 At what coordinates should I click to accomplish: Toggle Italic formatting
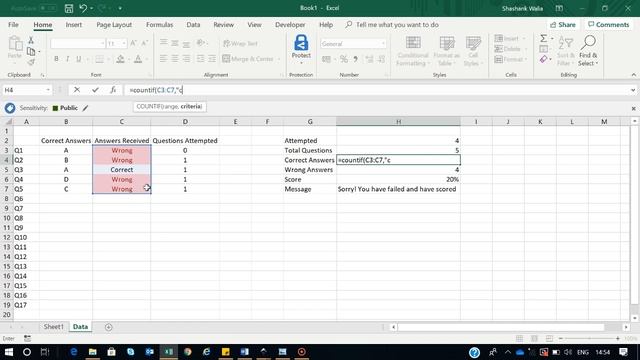click(67, 59)
